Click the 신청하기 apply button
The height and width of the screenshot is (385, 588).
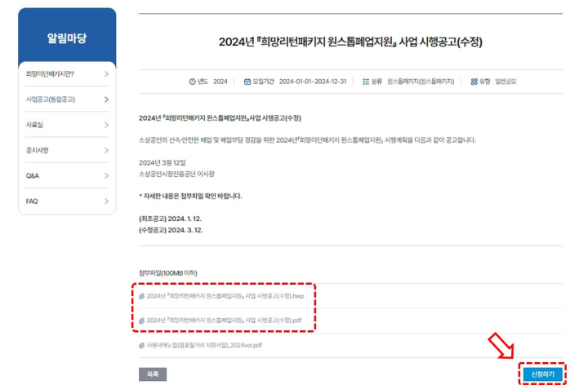pyautogui.click(x=542, y=374)
